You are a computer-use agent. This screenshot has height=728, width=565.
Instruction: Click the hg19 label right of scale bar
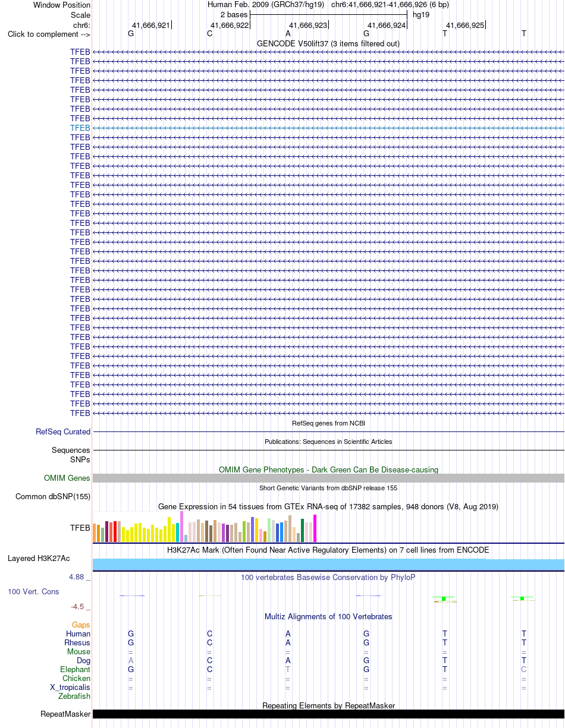pyautogui.click(x=421, y=14)
